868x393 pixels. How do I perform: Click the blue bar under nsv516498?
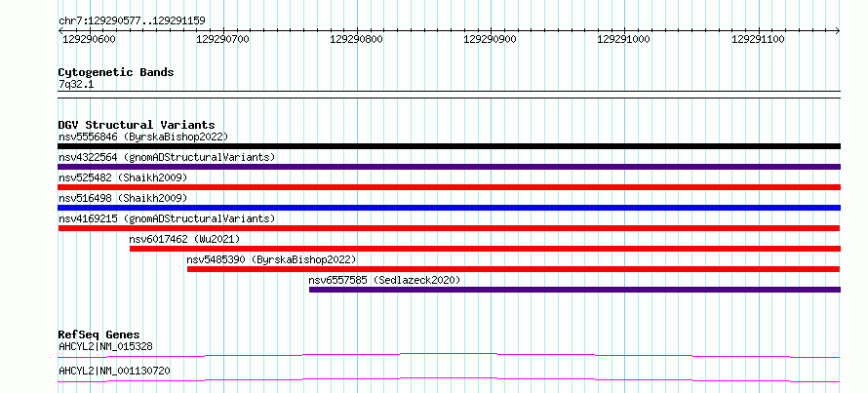click(449, 208)
